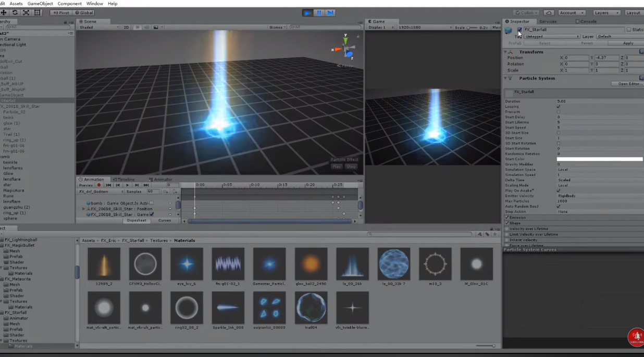Click the white Start Color swatch
Viewport: 644px width, 357px height.
coord(599,159)
